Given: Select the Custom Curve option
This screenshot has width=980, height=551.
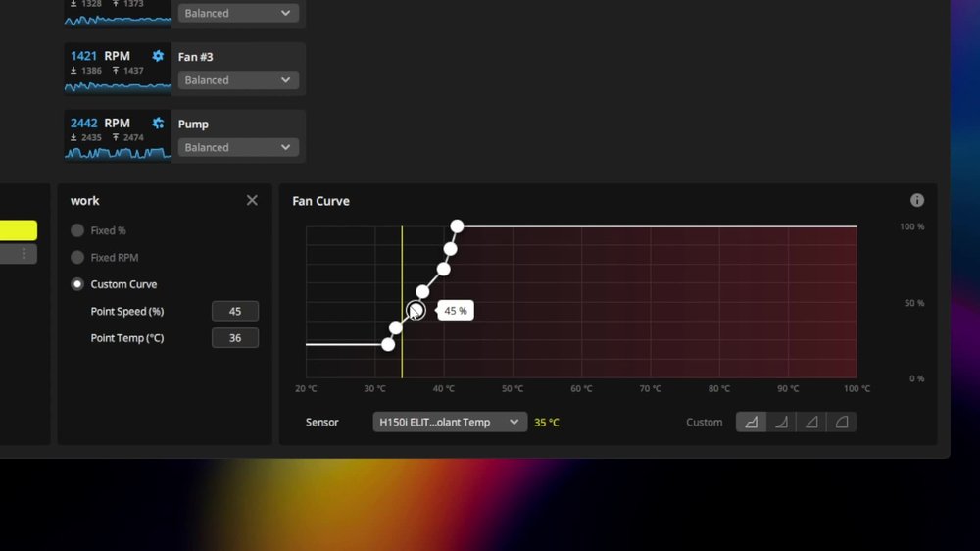Looking at the screenshot, I should tap(77, 284).
